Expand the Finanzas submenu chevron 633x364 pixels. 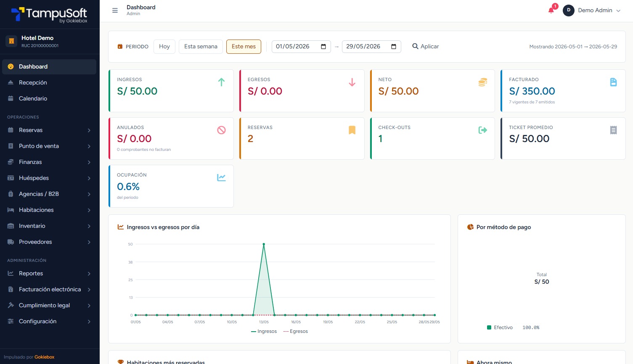(x=89, y=162)
